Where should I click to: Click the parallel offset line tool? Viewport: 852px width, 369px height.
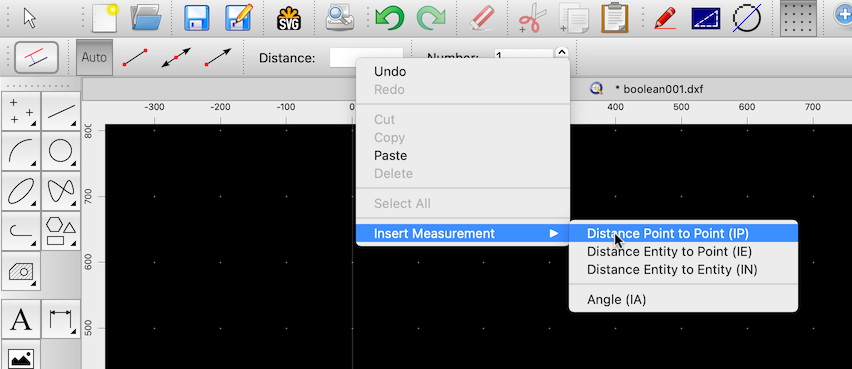click(x=36, y=57)
